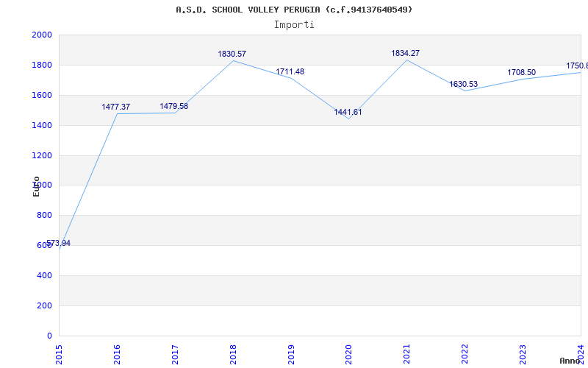
Task: Select the data label 1711.48
Action: 290,71
